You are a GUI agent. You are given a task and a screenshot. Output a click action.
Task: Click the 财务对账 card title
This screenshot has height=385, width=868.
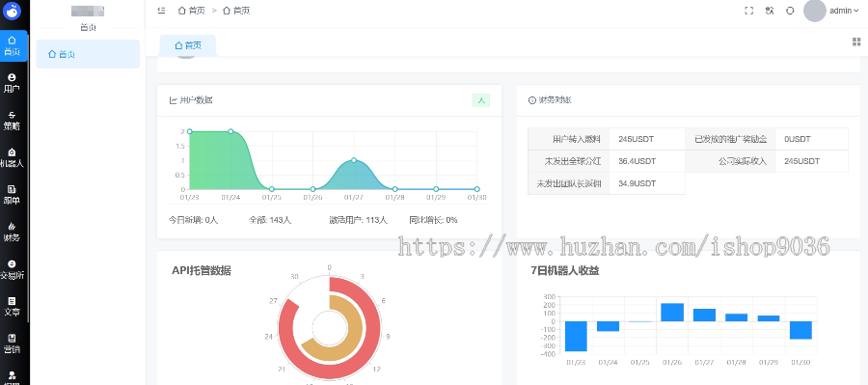pyautogui.click(x=556, y=100)
